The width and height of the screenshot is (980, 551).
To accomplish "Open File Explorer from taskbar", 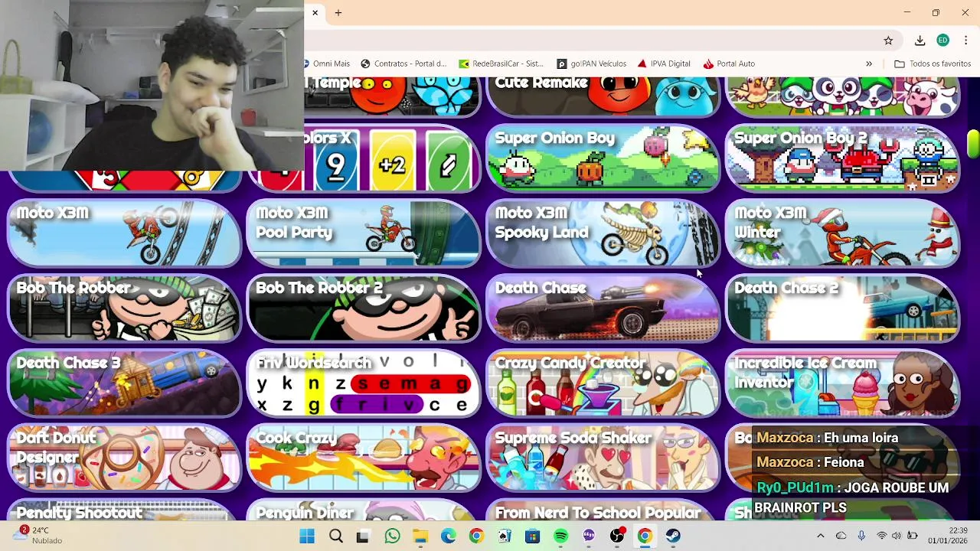I will 420,536.
